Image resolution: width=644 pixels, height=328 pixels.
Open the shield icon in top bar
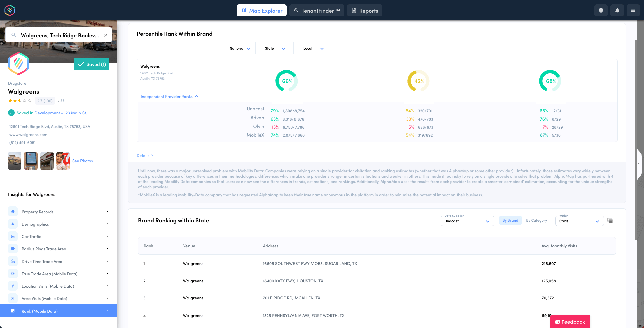coord(601,10)
